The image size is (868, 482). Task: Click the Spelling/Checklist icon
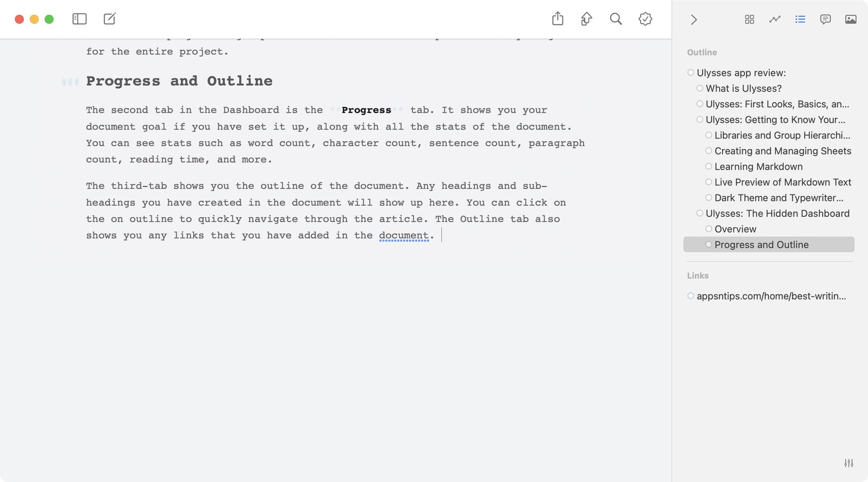point(645,19)
